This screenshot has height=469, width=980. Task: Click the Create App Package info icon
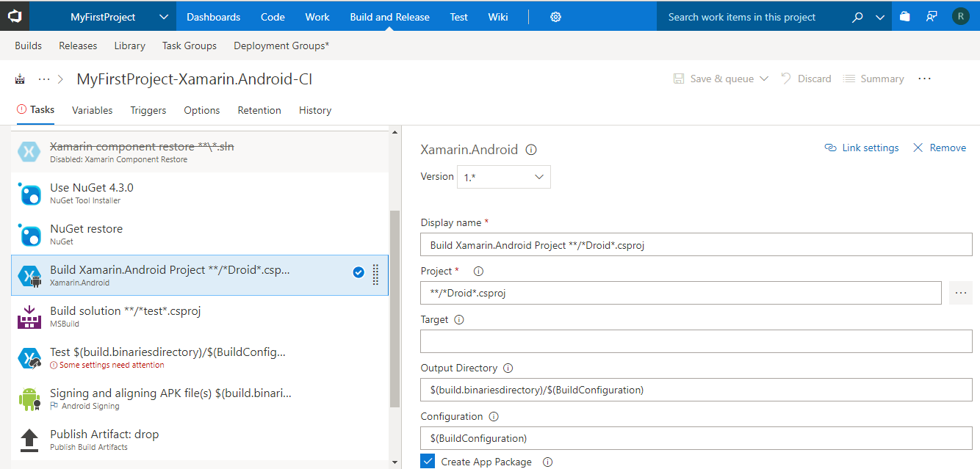click(547, 462)
